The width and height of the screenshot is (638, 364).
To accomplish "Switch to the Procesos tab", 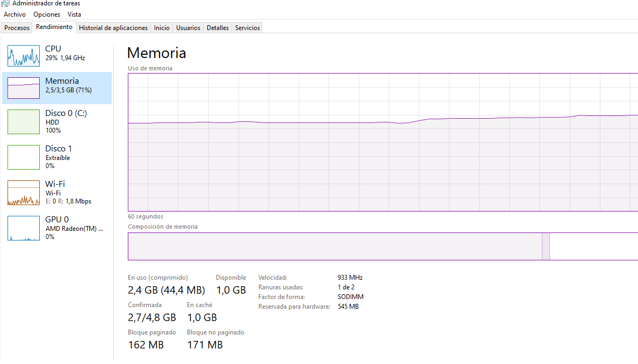I will [17, 28].
